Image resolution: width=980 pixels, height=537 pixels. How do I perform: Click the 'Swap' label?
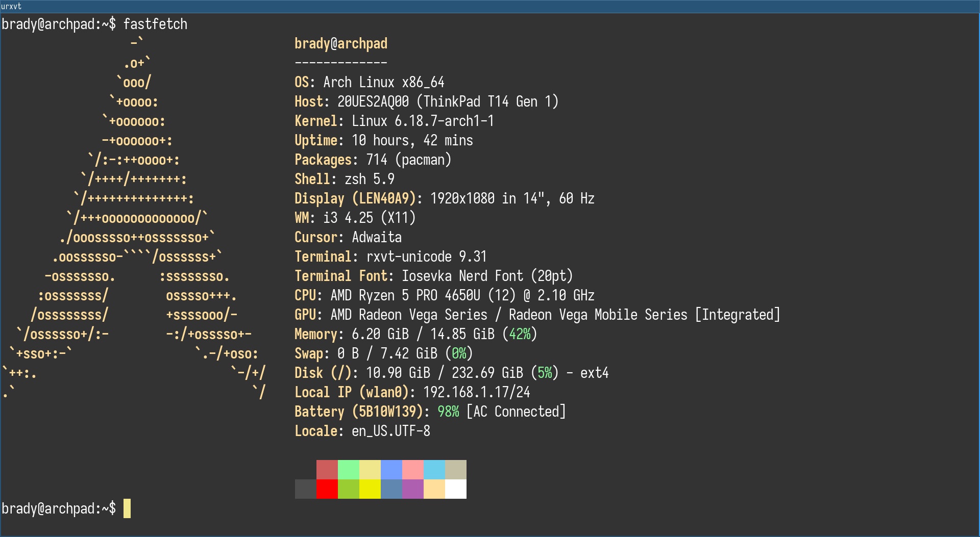[x=309, y=353]
